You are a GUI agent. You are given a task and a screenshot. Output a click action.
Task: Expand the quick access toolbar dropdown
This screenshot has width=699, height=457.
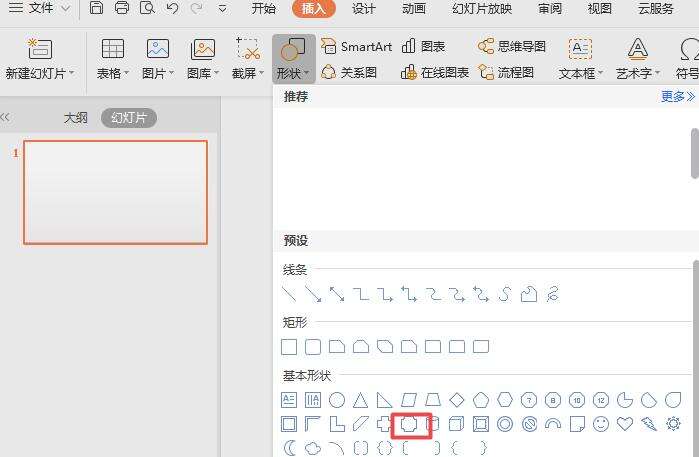point(222,8)
